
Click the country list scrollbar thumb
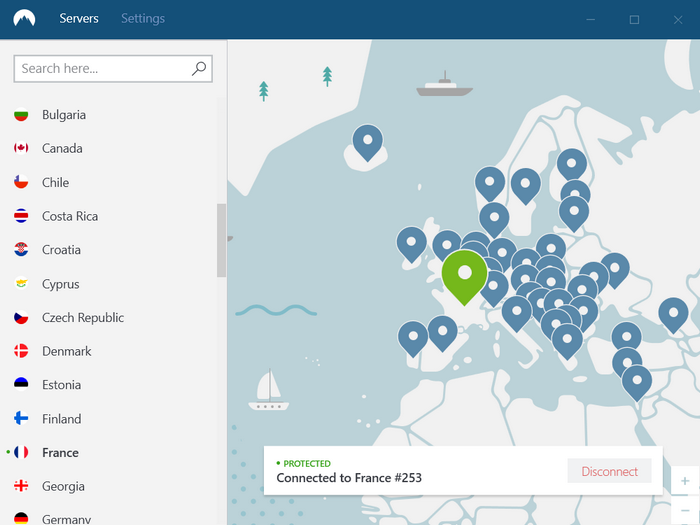(221, 241)
